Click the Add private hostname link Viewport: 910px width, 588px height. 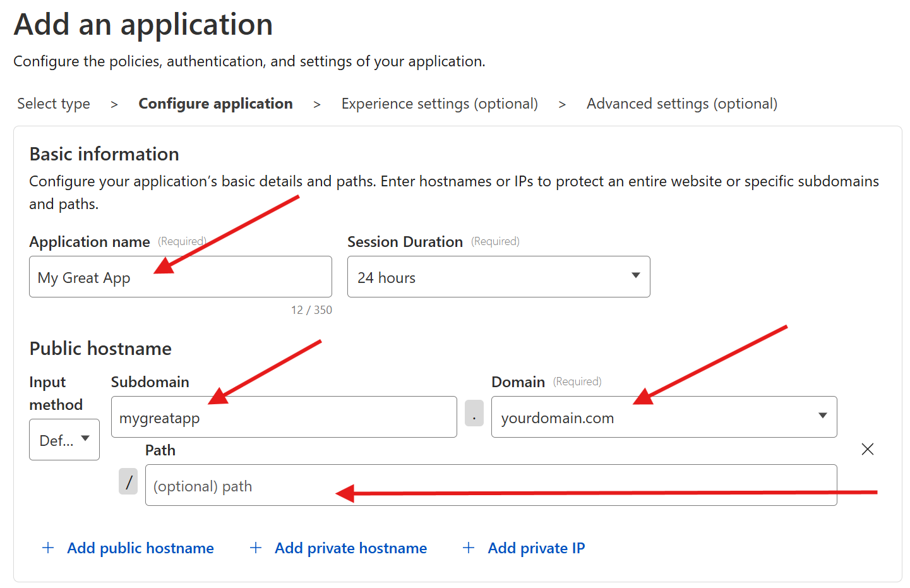click(350, 548)
